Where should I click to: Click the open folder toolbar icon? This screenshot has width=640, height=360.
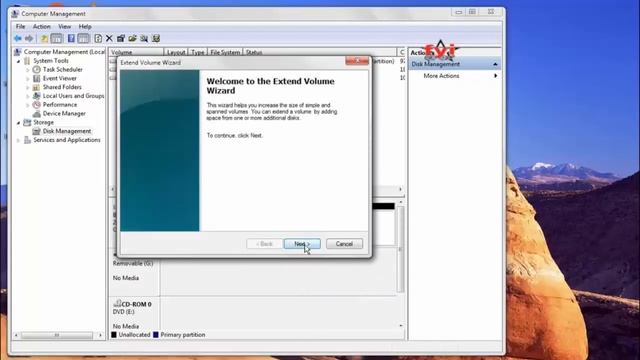tap(132, 38)
